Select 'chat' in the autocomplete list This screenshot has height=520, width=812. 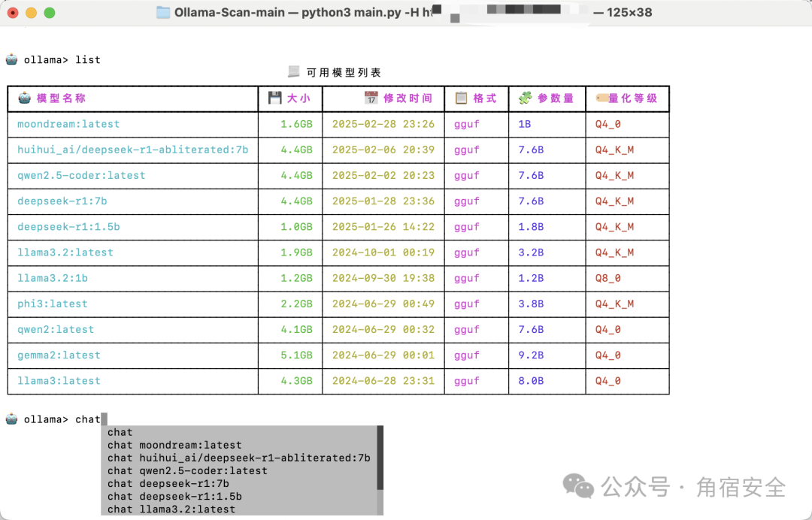click(x=239, y=432)
